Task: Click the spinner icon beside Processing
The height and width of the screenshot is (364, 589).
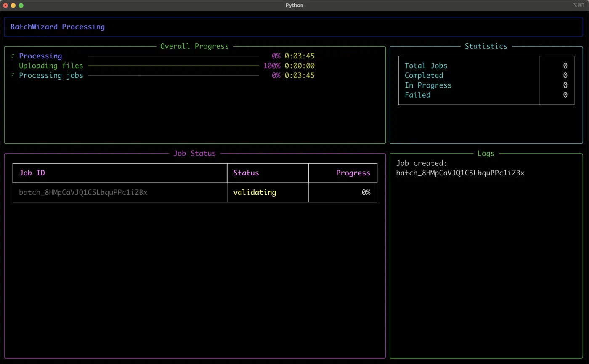Action: pos(13,56)
